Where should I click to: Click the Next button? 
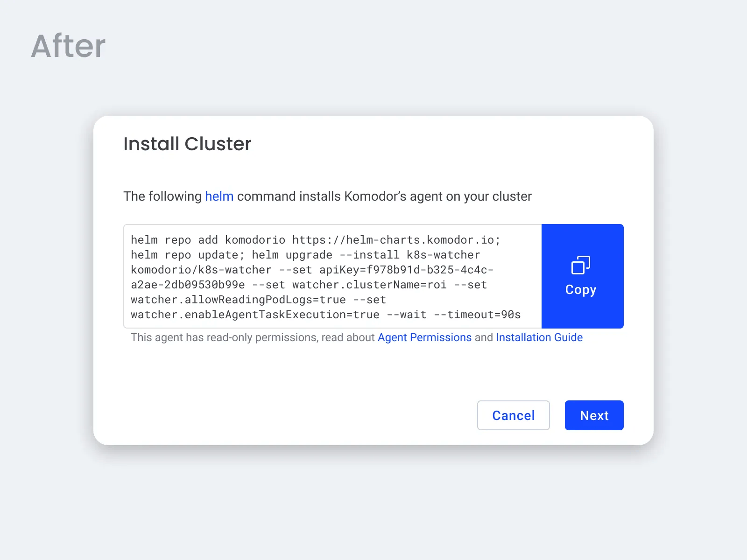click(x=594, y=415)
